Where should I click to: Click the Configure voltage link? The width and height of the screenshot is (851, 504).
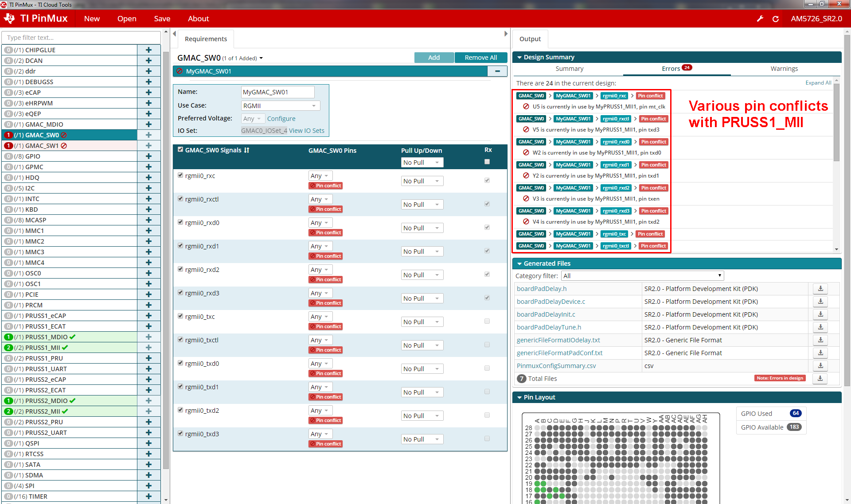(281, 119)
